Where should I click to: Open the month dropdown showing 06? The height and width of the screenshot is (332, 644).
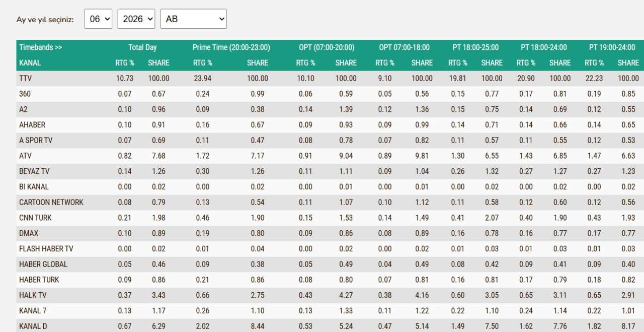pyautogui.click(x=98, y=19)
